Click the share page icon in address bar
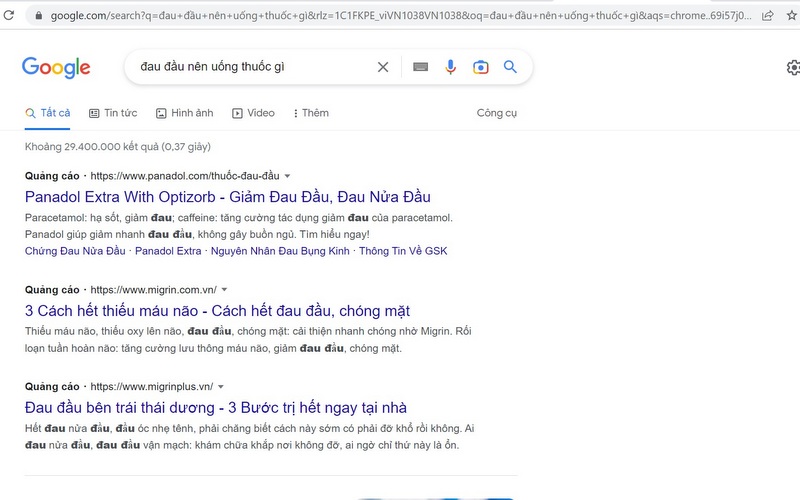800x500 pixels. [767, 15]
